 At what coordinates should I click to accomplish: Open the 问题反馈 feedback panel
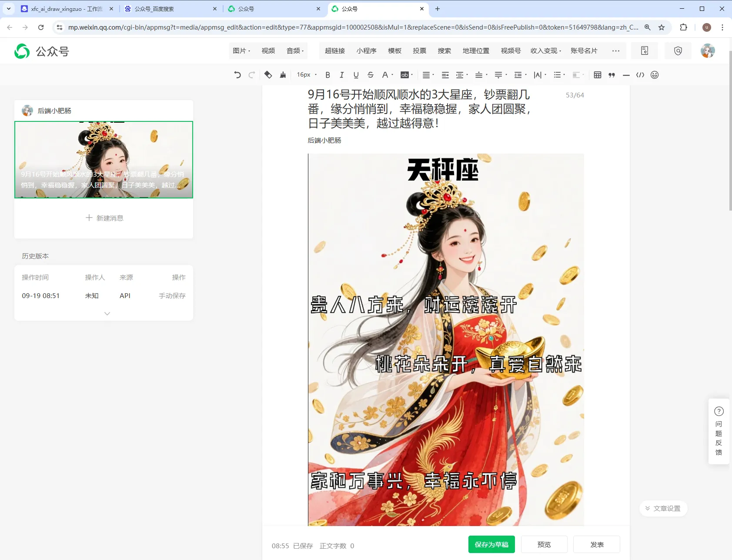(x=719, y=432)
